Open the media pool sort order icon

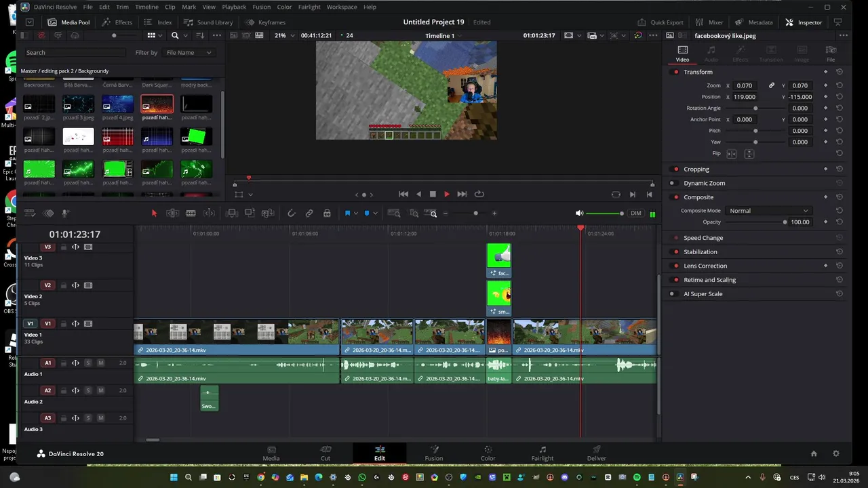coord(200,35)
